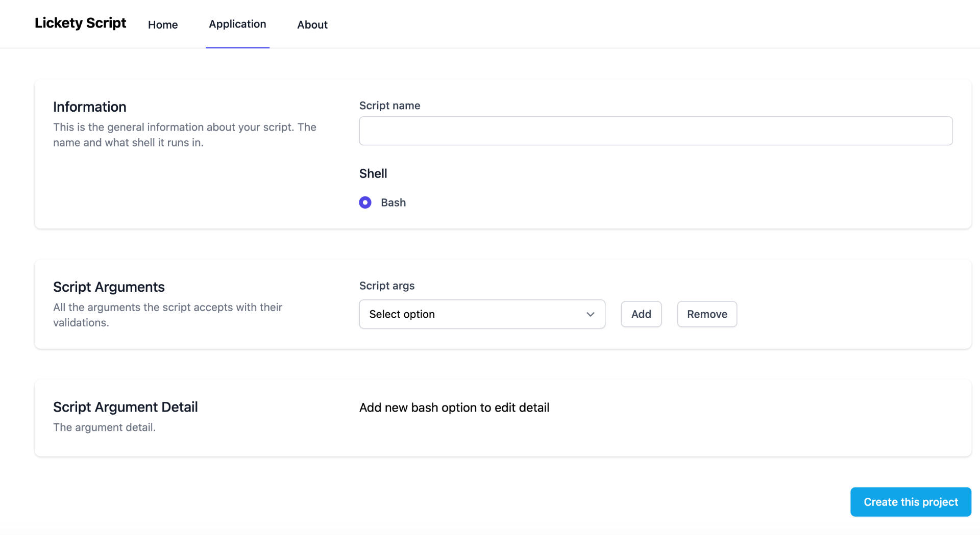Viewport: 980px width, 535px height.
Task: Click the Lickety Script logo
Action: tap(80, 23)
